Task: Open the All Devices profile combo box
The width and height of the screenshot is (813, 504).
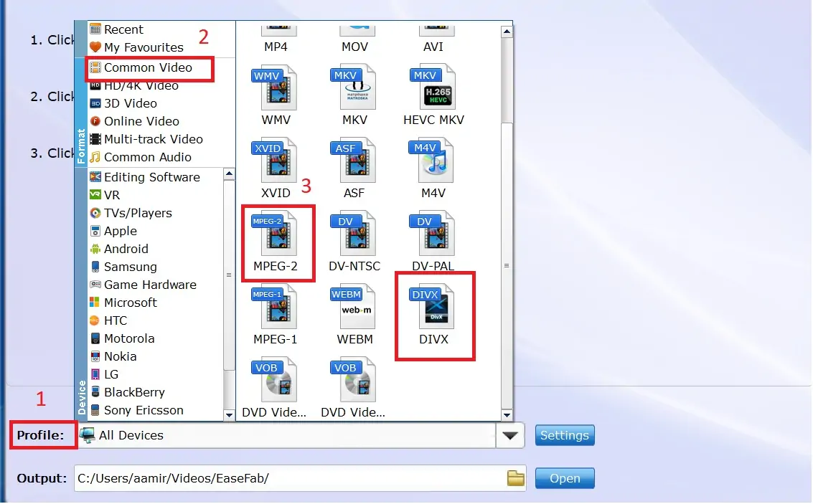Action: [287, 435]
